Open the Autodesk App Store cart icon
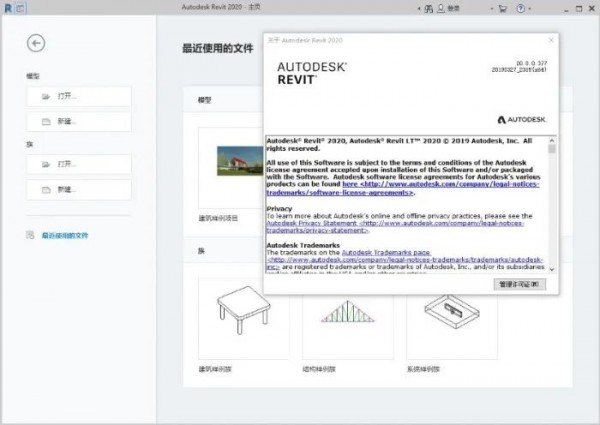600x425 pixels. tap(503, 8)
